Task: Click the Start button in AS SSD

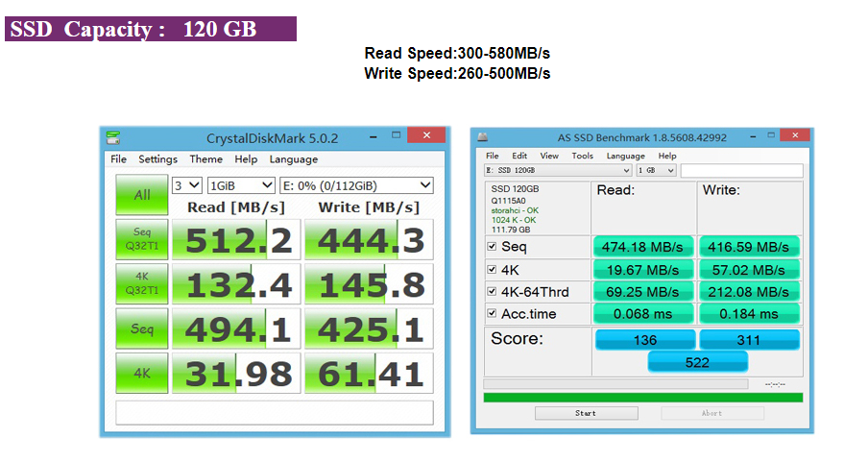Action: coord(587,413)
